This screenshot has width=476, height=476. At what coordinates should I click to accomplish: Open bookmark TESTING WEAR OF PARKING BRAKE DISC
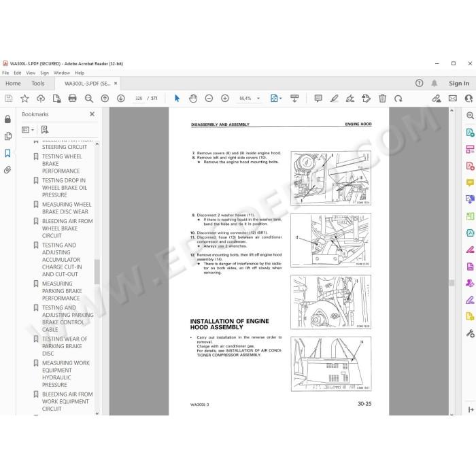65,346
